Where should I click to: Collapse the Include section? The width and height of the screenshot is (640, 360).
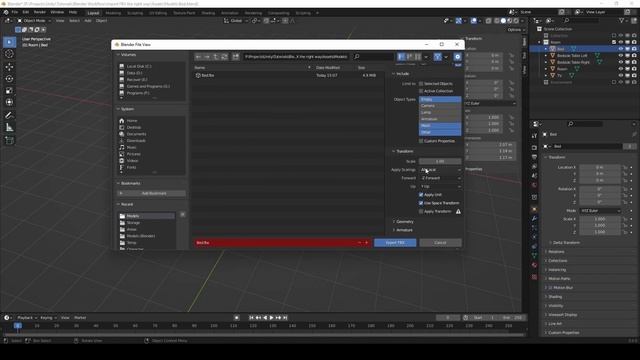[401, 73]
